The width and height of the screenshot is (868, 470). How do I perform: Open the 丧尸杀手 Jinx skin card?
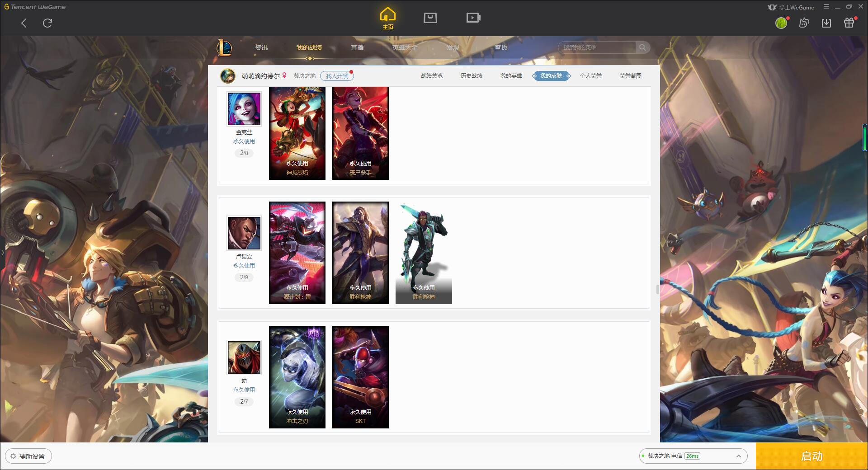360,133
